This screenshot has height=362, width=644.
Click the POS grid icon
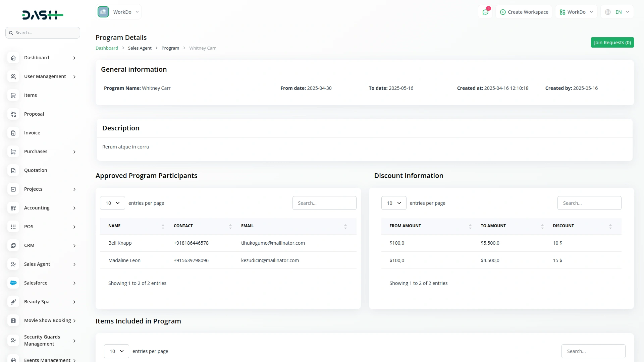(x=13, y=227)
